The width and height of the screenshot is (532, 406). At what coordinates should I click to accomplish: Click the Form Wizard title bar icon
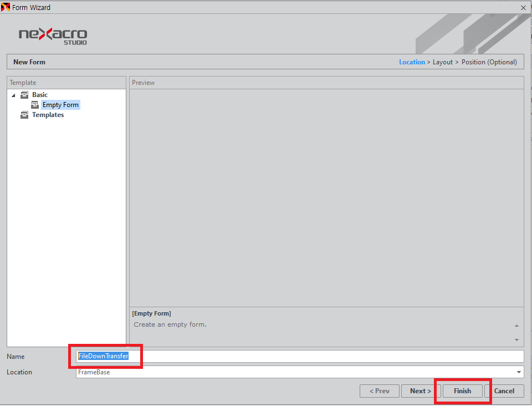(x=6, y=7)
